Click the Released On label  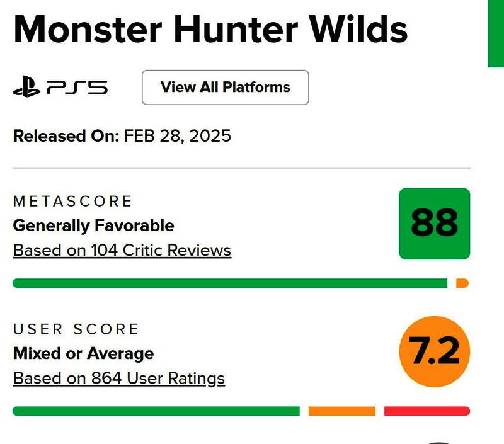pyautogui.click(x=66, y=135)
